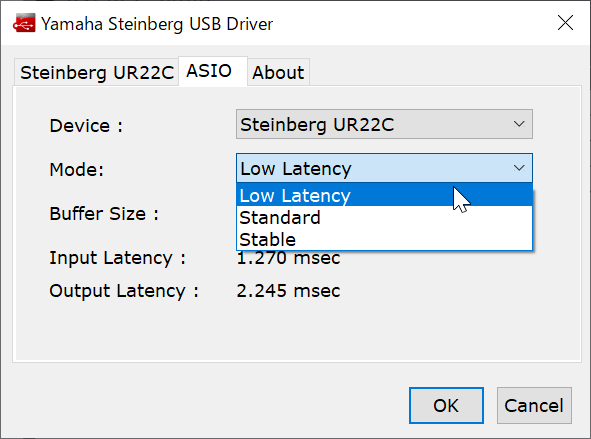Image resolution: width=591 pixels, height=439 pixels.
Task: Open the About tab
Action: [x=278, y=72]
